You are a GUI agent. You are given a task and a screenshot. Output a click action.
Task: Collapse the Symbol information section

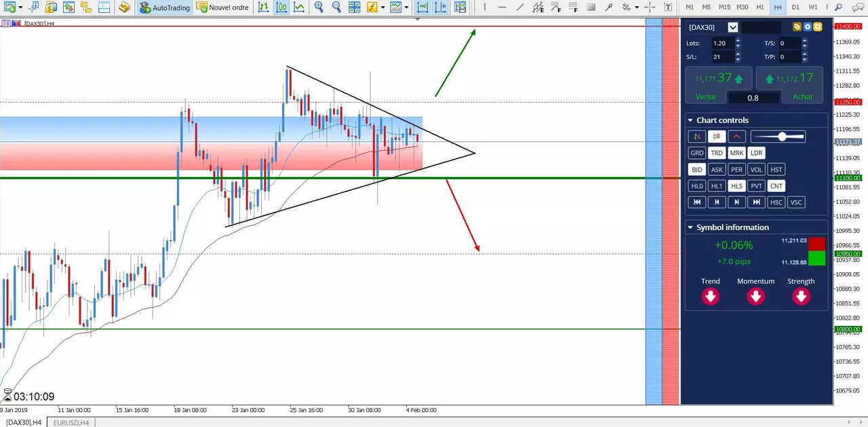(690, 227)
